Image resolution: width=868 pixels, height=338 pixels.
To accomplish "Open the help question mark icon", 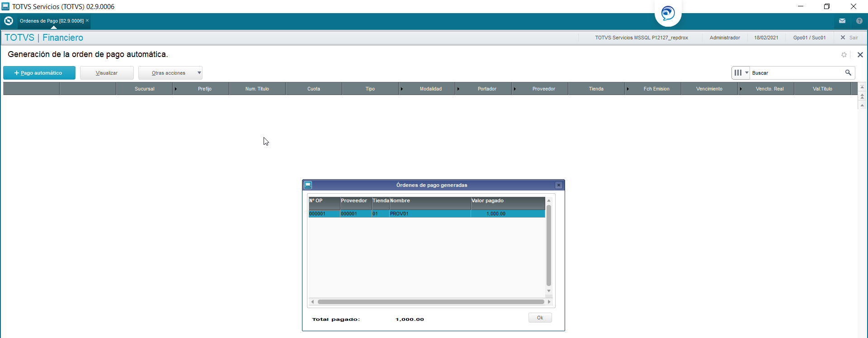I will pos(859,21).
